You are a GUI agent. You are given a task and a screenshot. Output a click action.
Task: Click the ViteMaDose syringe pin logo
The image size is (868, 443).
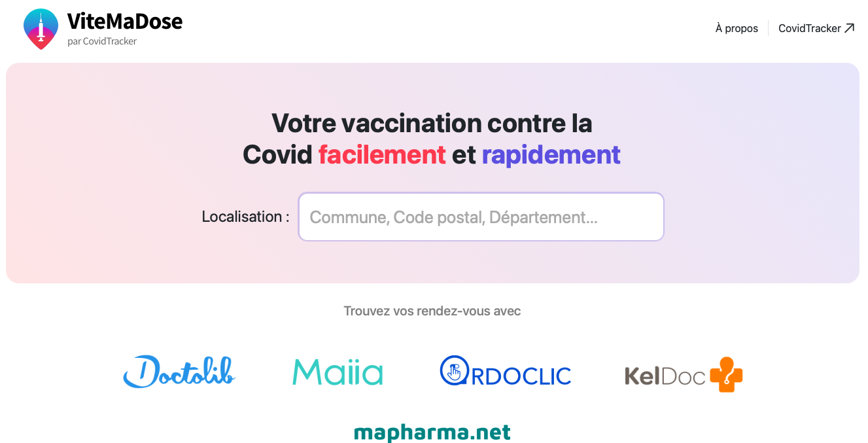pos(41,29)
